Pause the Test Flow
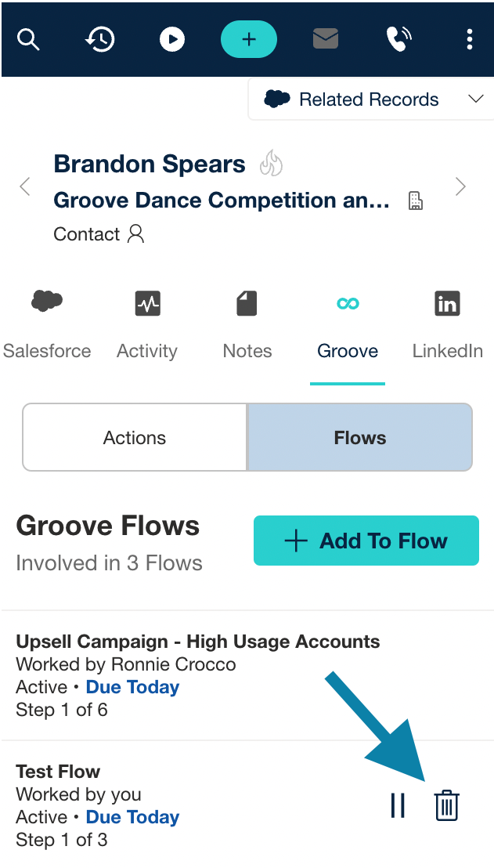494x868 pixels. tap(398, 805)
